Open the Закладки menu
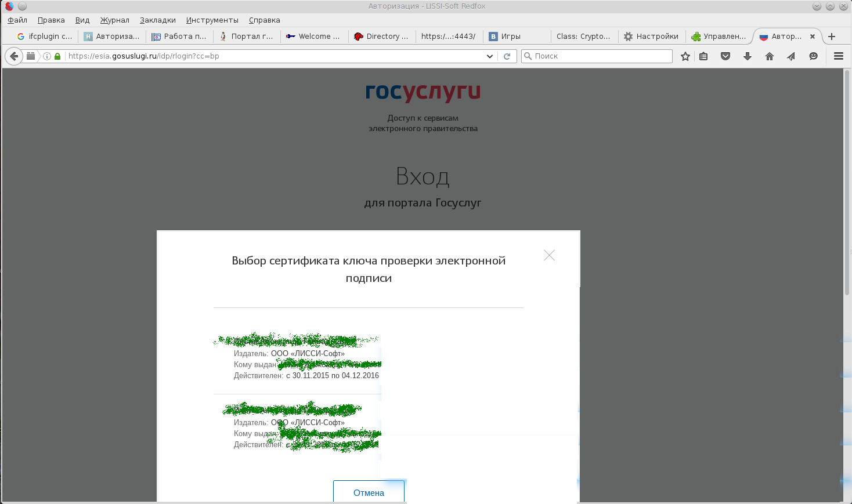852x504 pixels. click(158, 20)
